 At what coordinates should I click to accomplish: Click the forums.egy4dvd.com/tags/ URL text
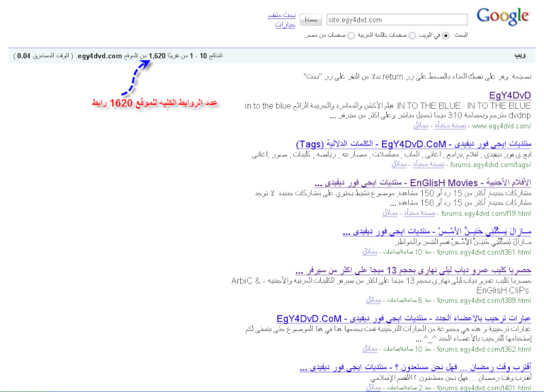click(490, 164)
